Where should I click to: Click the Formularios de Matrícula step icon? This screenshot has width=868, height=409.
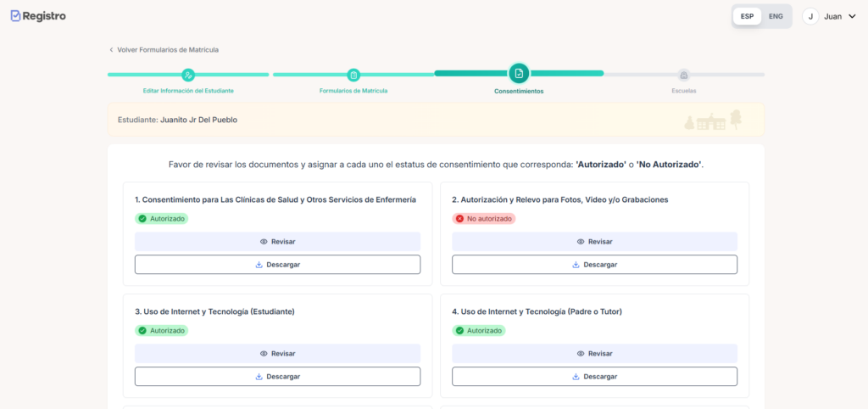[353, 75]
